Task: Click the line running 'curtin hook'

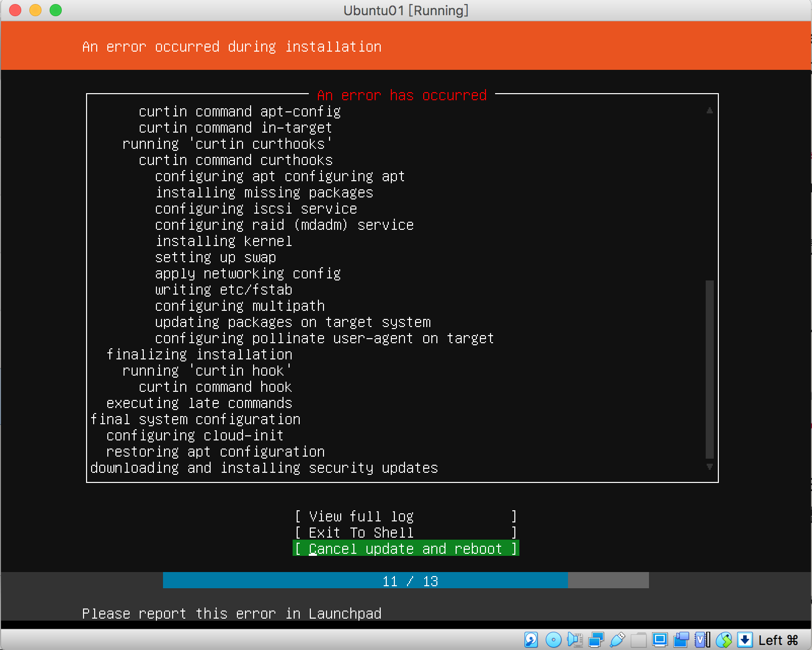Action: (x=207, y=371)
